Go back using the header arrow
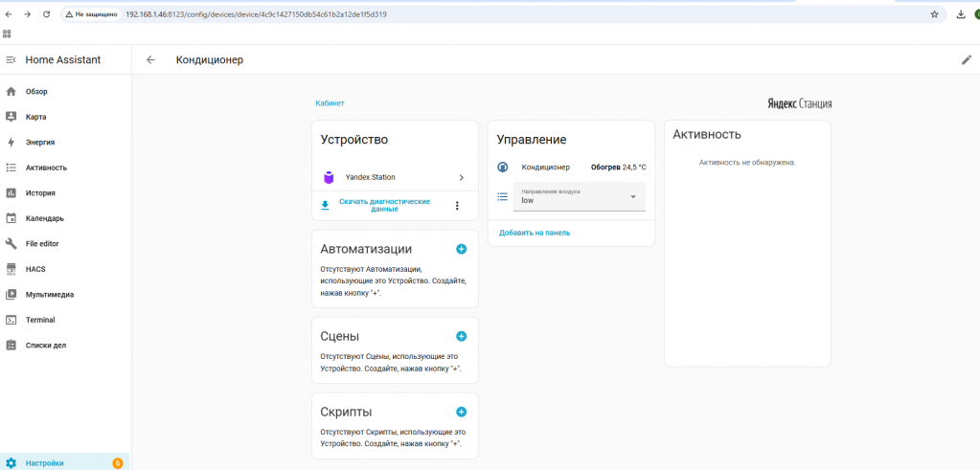980x470 pixels. coord(150,60)
